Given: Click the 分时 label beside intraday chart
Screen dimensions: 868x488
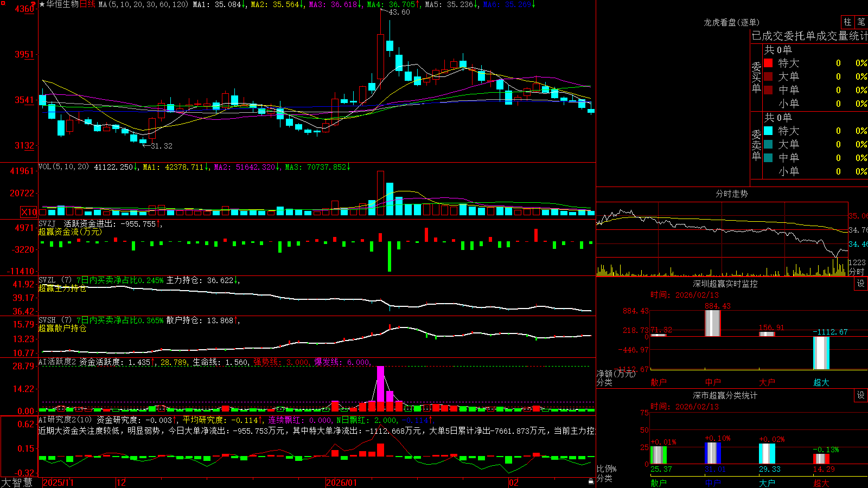Looking at the screenshot, I should coord(857,271).
